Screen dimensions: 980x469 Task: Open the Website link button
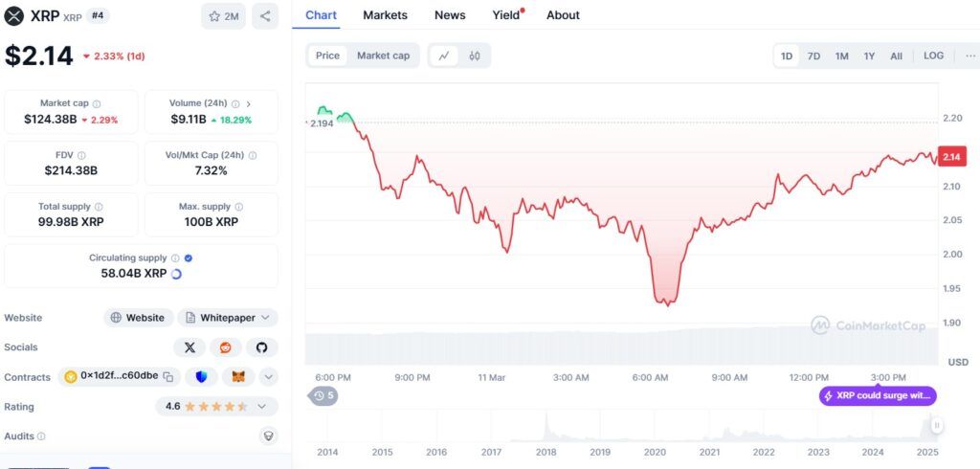(x=138, y=318)
